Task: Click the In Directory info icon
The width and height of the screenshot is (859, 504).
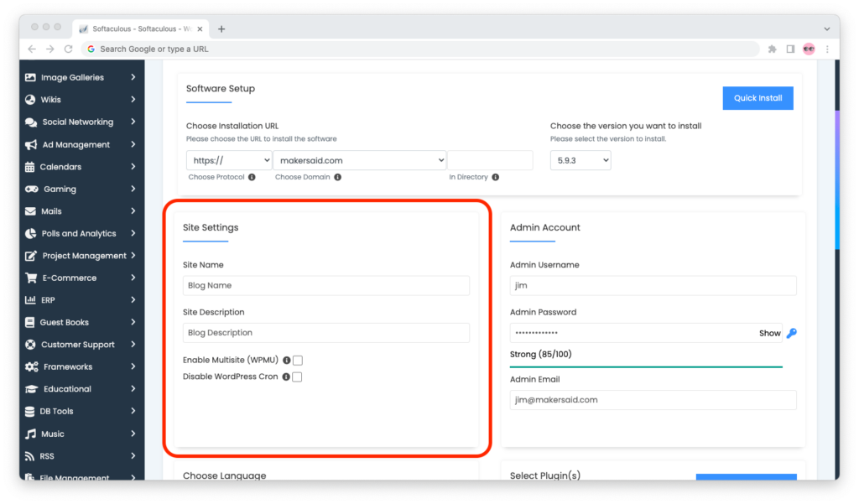Action: click(x=495, y=177)
